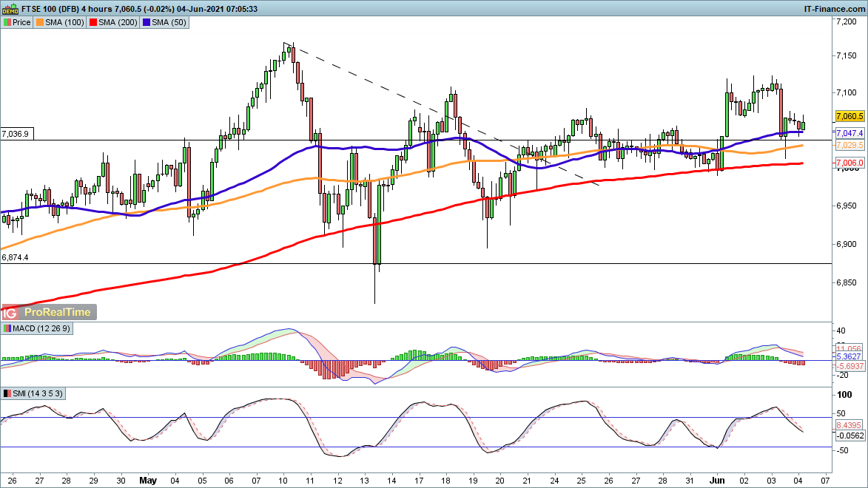This screenshot has height=488, width=868.
Task: Select the orange 7,029.5 SMA price tag
Action: point(850,146)
